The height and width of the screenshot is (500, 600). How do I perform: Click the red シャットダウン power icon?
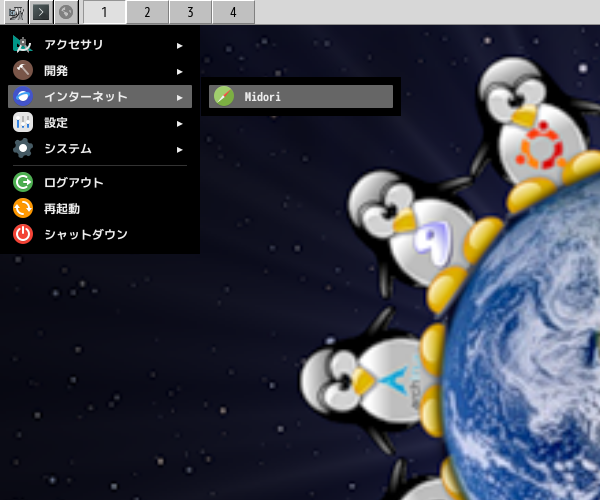coord(23,234)
